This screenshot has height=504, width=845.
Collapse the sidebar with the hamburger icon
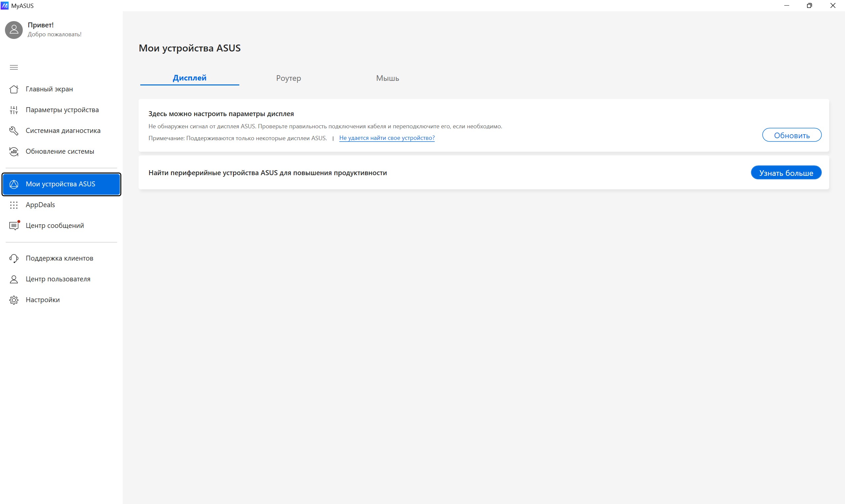click(14, 67)
